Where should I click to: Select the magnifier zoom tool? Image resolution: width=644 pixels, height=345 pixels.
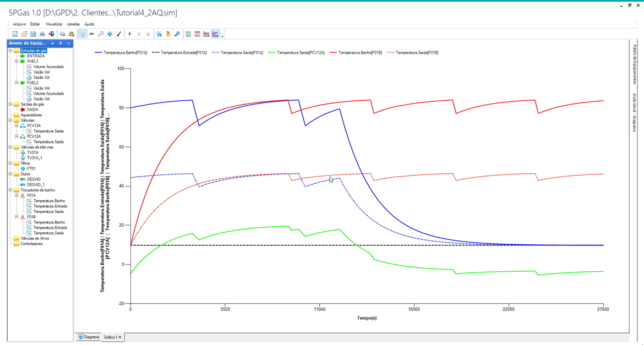click(x=101, y=34)
